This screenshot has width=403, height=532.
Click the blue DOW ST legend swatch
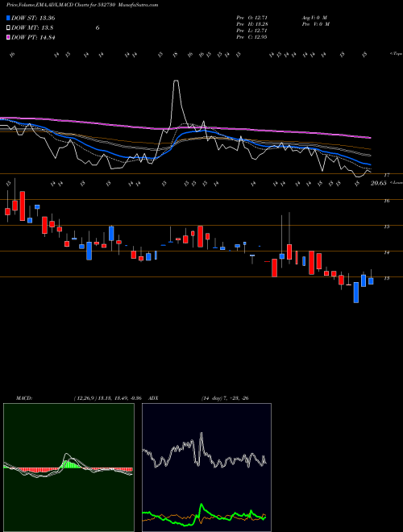(8, 18)
